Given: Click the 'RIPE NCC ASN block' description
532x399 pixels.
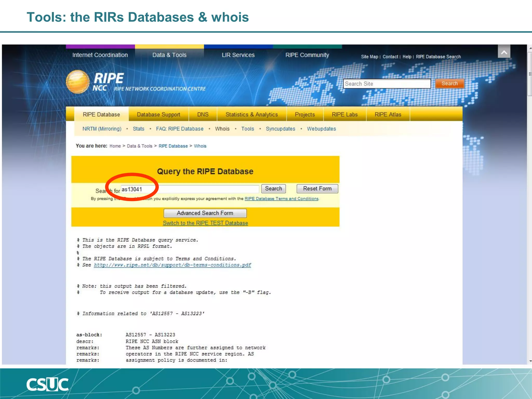Looking at the screenshot, I should [152, 341].
